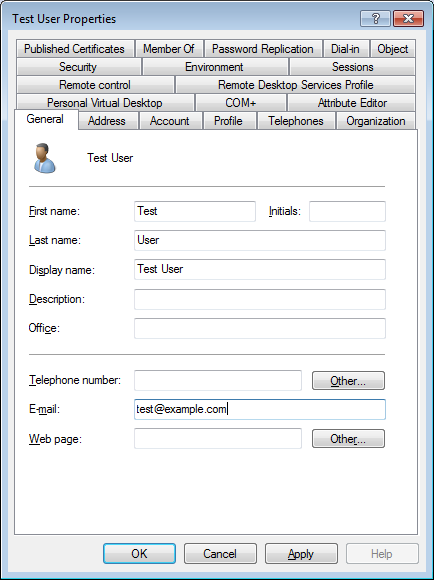Click the help question mark button
This screenshot has width=434, height=580.
click(x=375, y=18)
